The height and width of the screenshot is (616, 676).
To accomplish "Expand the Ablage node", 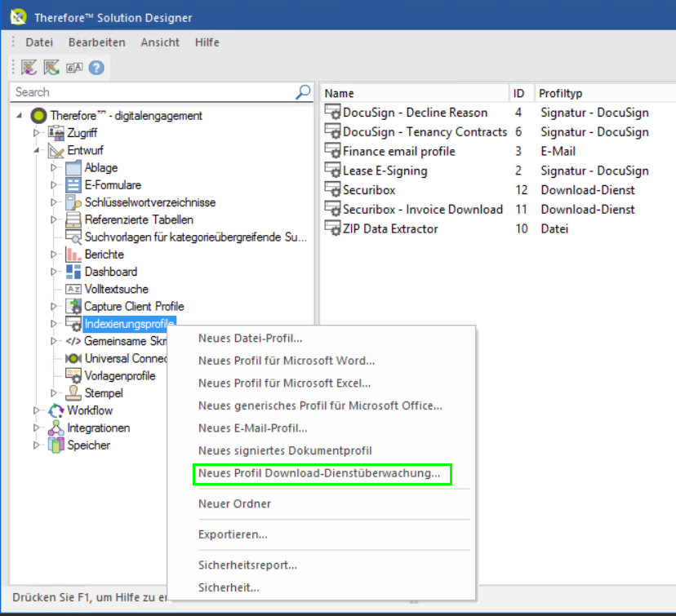I will 54,167.
